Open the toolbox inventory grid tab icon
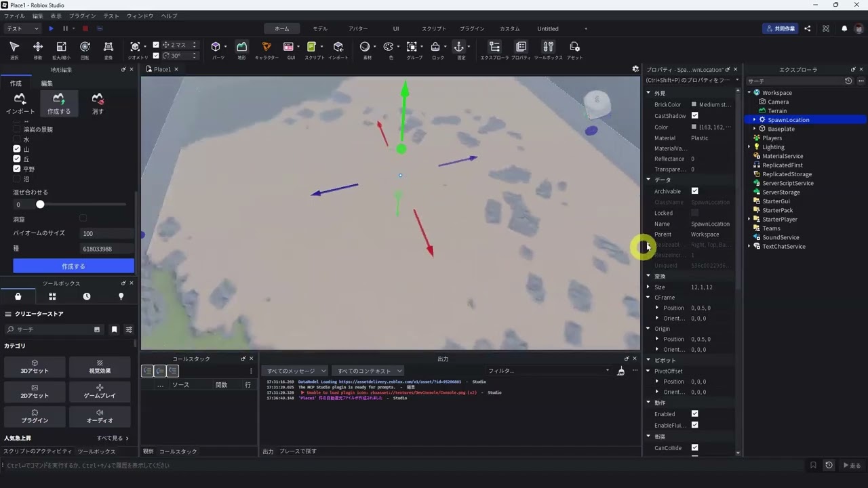Viewport: 868px width, 488px height. pos(52,297)
